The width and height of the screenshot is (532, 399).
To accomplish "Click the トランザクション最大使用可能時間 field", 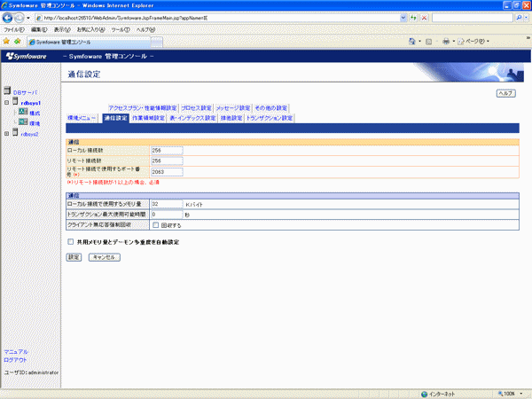I will coord(167,215).
